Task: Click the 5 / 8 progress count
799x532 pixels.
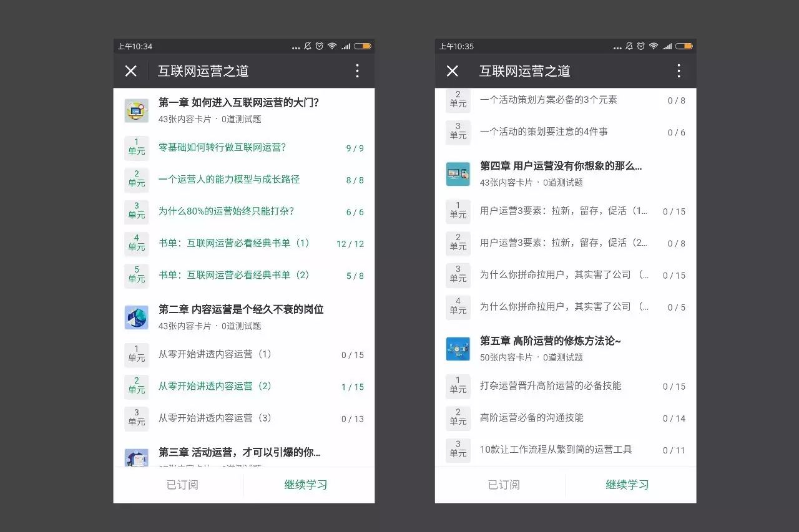Action: (355, 276)
